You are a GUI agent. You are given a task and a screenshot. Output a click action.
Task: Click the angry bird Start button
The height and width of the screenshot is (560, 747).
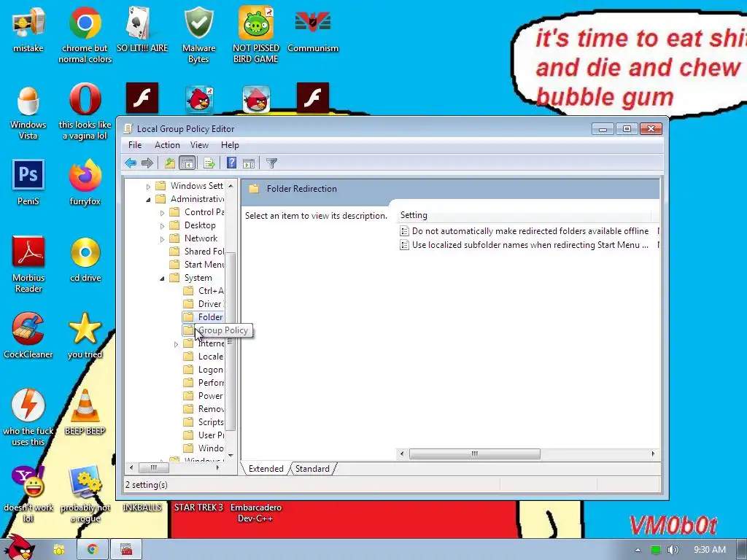click(20, 548)
